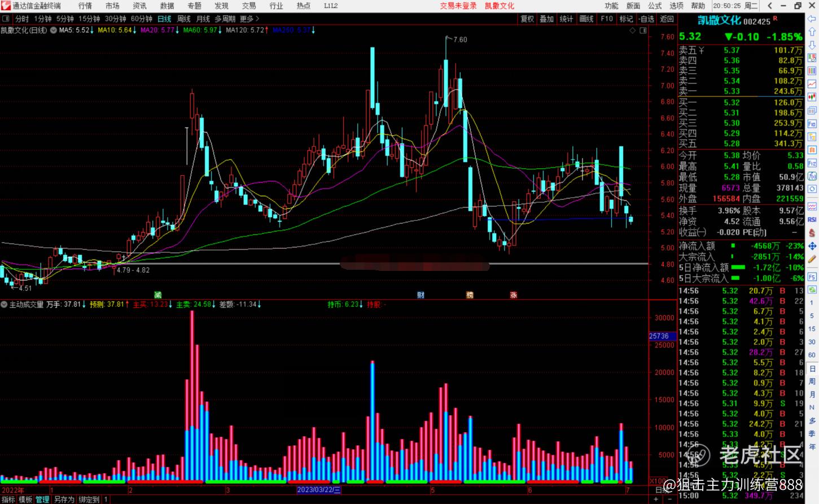Open the 版面 menu
The image size is (819, 504).
633,6
